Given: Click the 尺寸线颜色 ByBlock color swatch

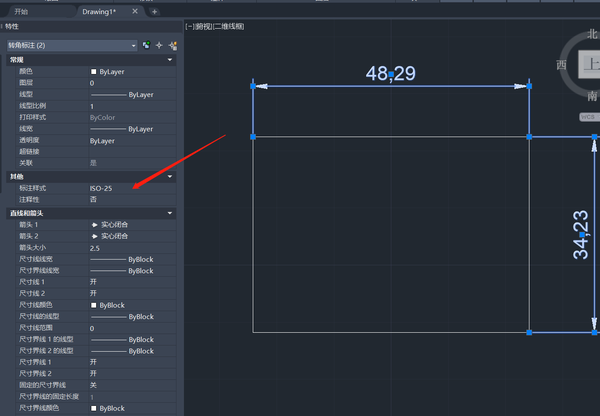Looking at the screenshot, I should coord(93,305).
